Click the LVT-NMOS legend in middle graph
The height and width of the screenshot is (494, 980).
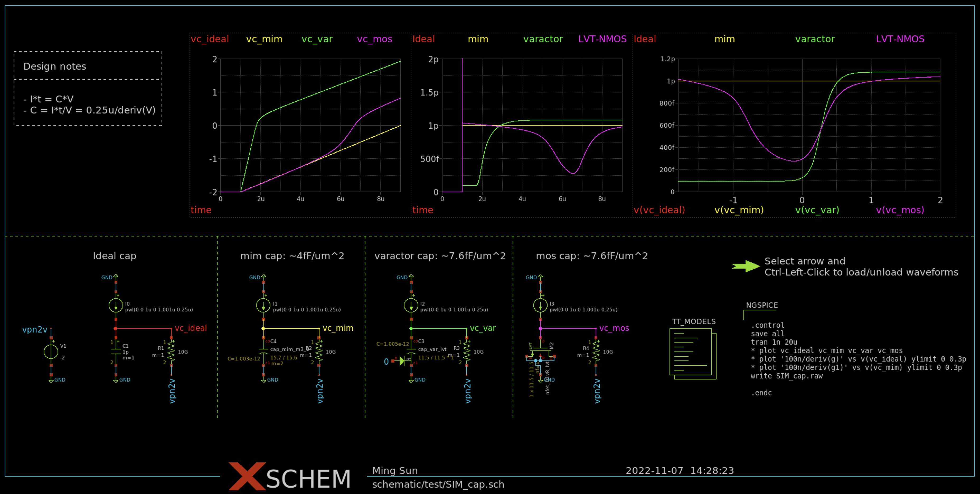tap(602, 39)
